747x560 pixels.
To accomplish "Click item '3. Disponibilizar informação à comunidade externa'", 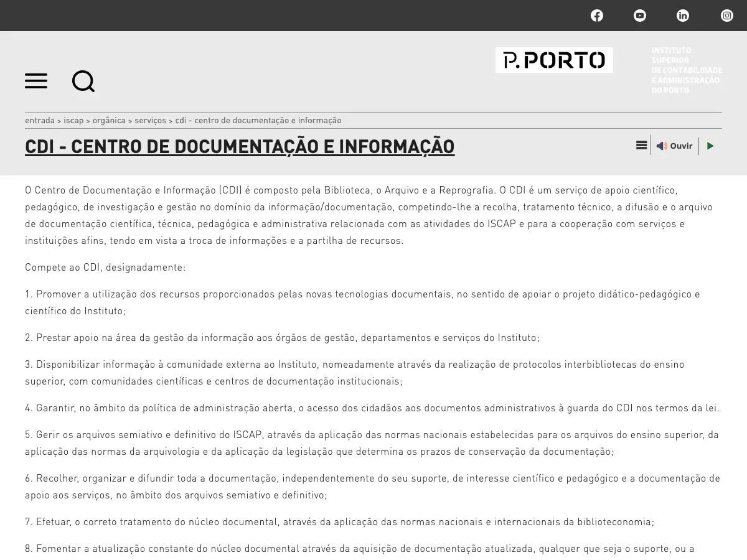I will (354, 373).
